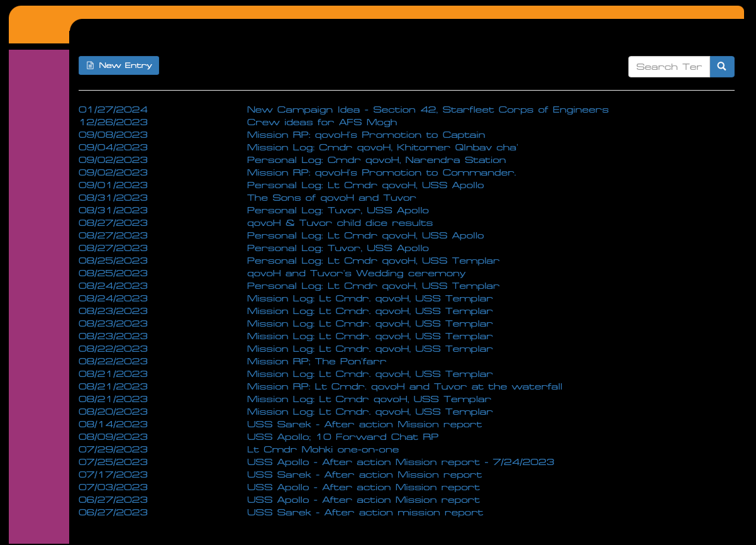Viewport: 756px width, 545px height.
Task: Click inside the Search Term field
Action: tap(669, 66)
